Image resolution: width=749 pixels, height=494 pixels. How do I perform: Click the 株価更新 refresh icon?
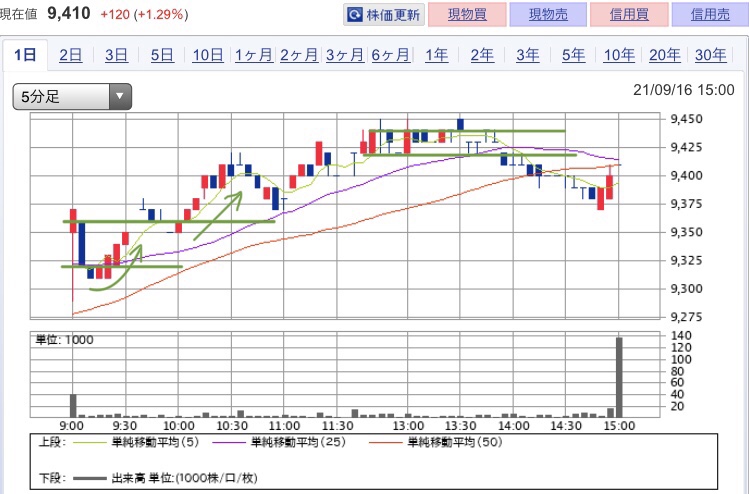(x=355, y=15)
